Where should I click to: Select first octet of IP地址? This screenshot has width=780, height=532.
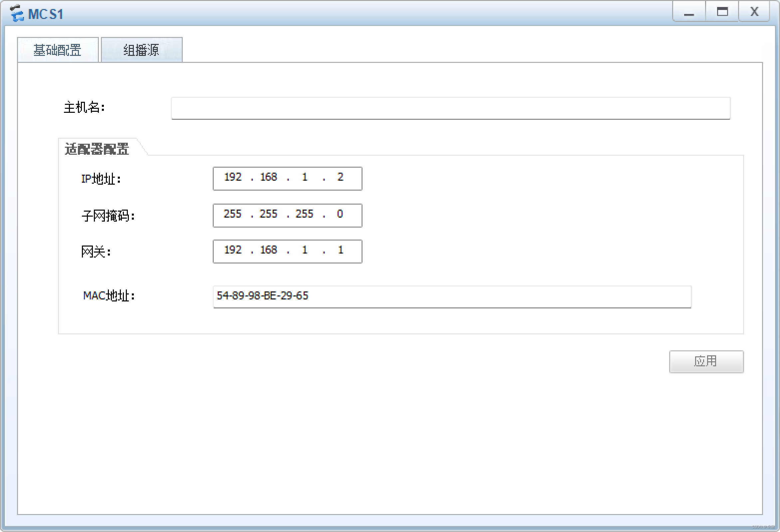pyautogui.click(x=233, y=177)
